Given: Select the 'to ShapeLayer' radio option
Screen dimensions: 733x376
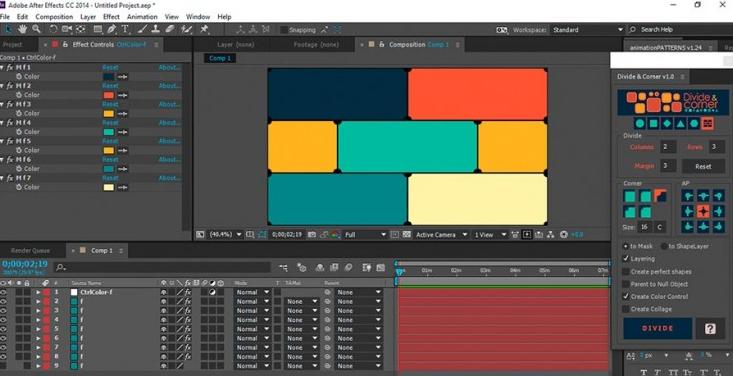Looking at the screenshot, I should (x=664, y=246).
